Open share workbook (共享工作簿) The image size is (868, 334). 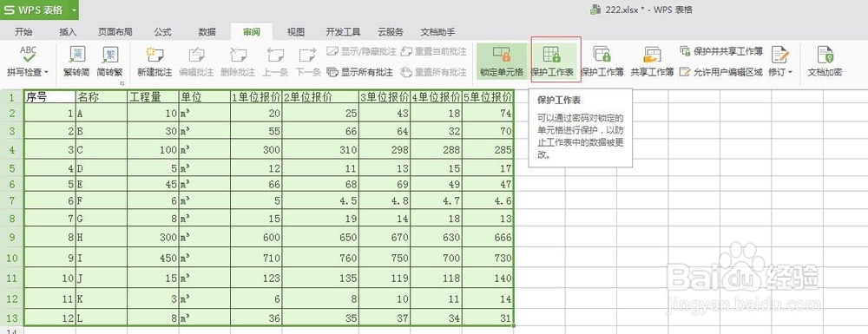(652, 62)
